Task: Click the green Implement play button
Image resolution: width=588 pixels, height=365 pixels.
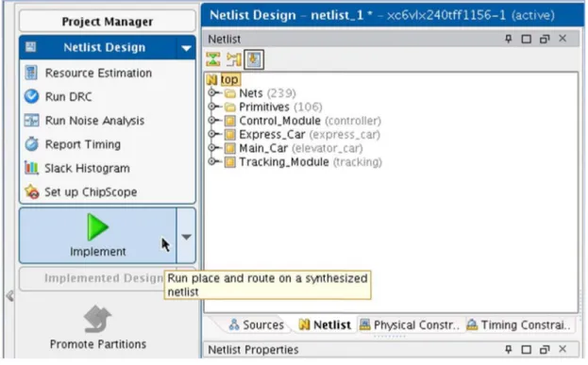Action: [97, 226]
